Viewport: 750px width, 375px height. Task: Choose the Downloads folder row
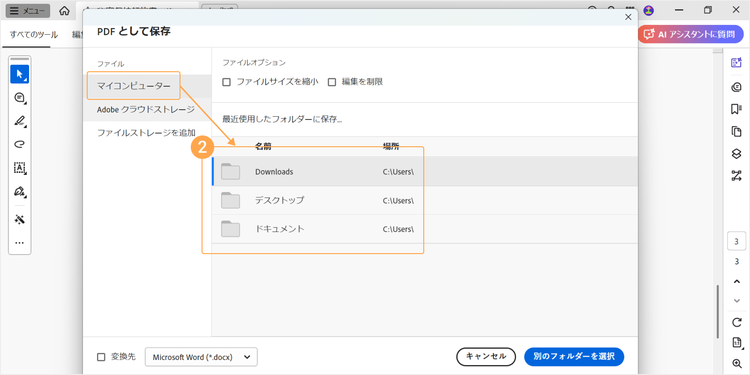click(425, 171)
